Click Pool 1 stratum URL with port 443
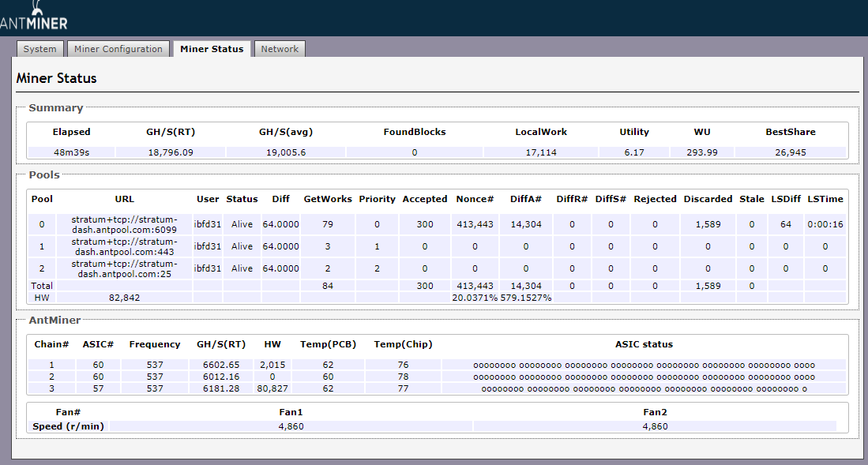 124,246
